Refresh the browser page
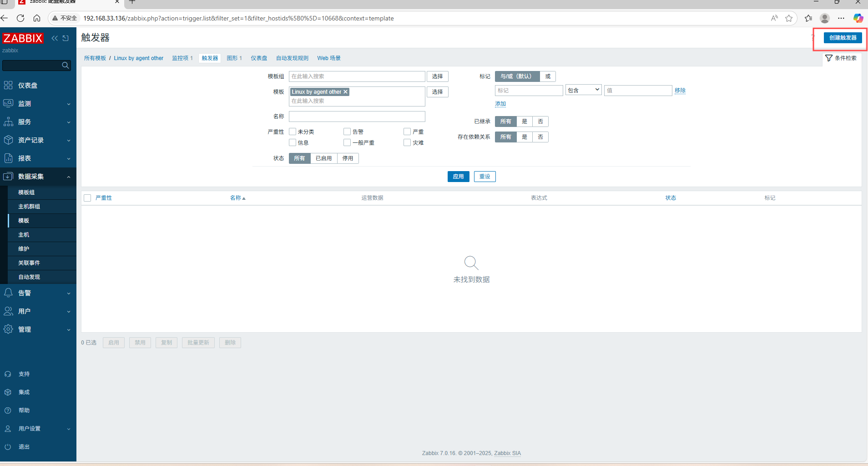 click(20, 18)
